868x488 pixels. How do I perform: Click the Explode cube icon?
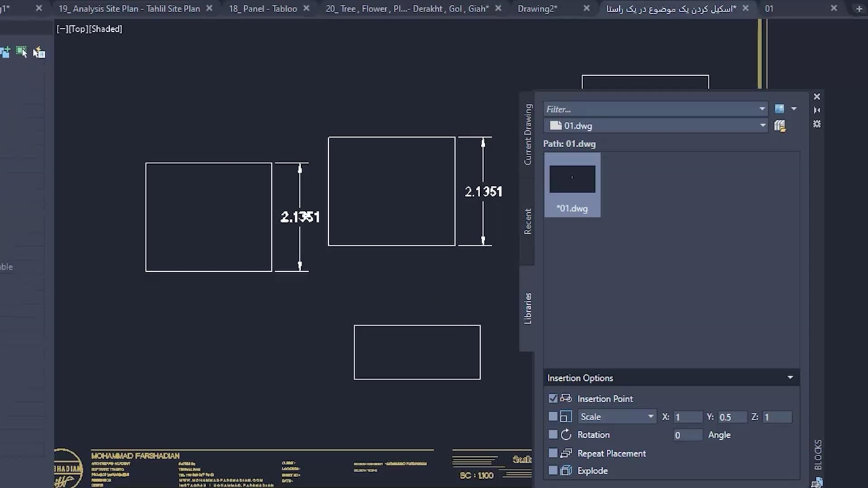566,470
